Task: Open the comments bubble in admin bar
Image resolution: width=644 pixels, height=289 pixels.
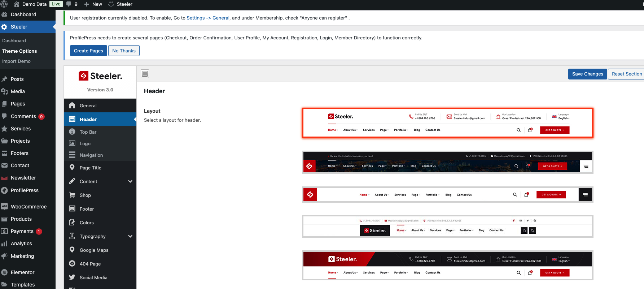Action: coord(72,4)
